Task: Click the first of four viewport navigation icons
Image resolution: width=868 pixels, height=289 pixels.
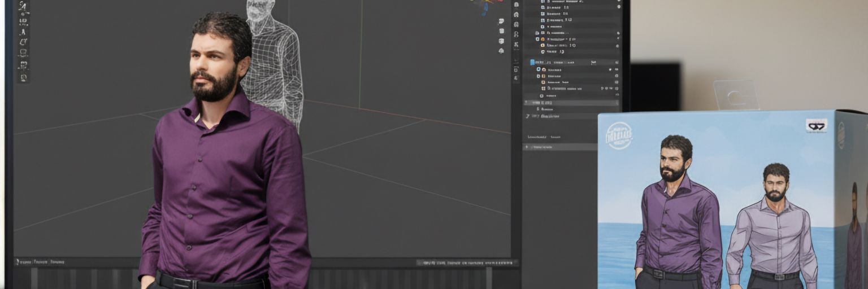Action: pyautogui.click(x=501, y=21)
